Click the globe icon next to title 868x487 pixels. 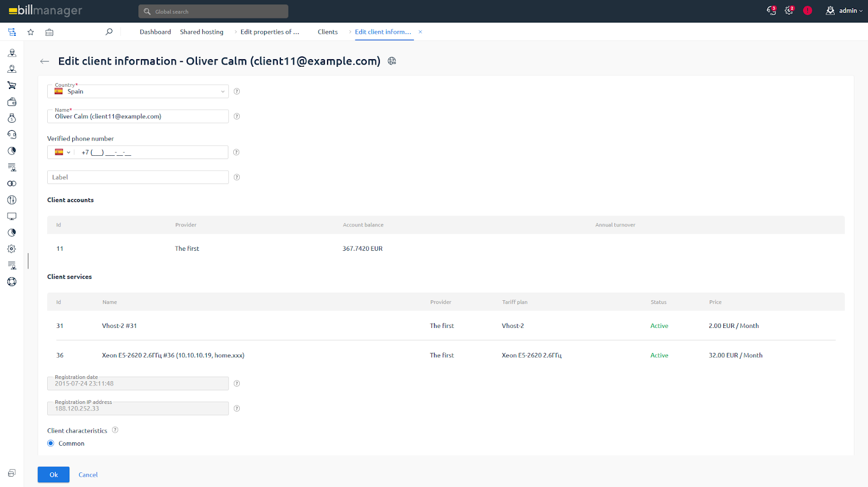click(392, 61)
